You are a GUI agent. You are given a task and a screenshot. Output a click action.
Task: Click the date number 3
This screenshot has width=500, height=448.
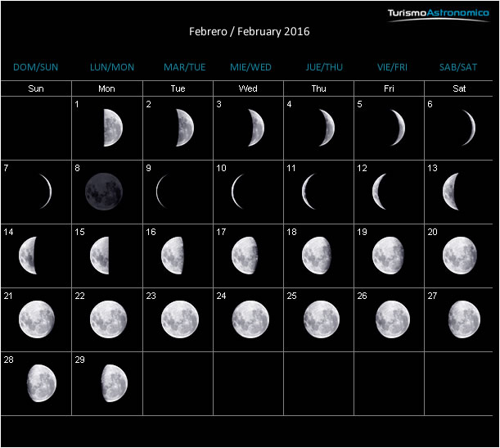click(218, 104)
